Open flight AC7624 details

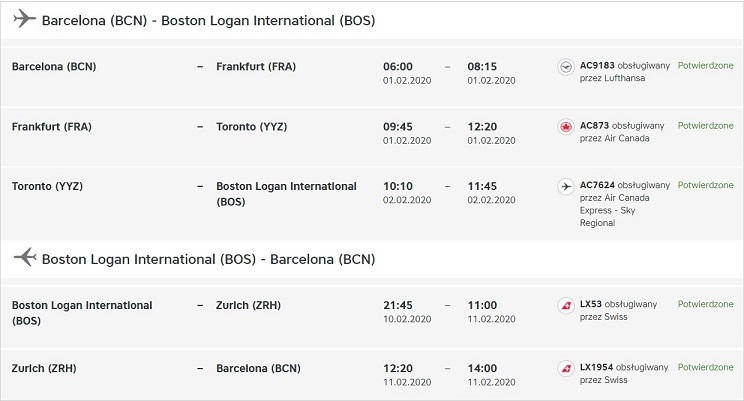[x=597, y=185]
